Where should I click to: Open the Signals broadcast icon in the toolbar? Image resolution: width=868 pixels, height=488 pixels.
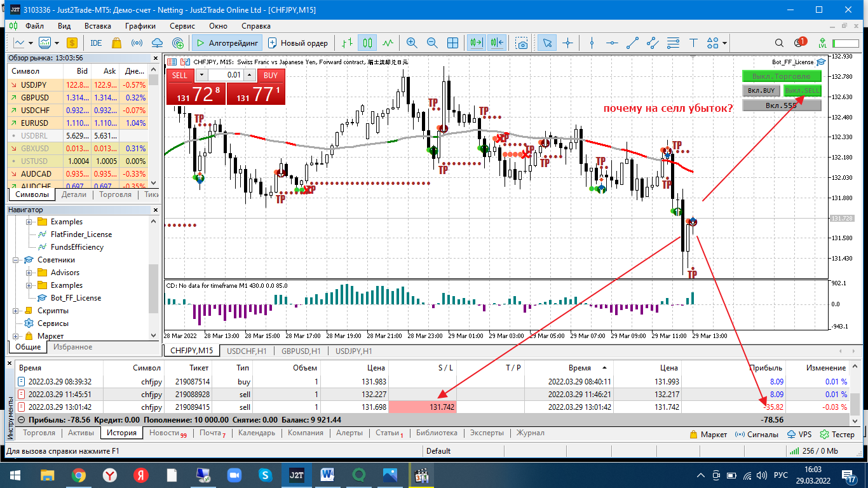point(137,43)
